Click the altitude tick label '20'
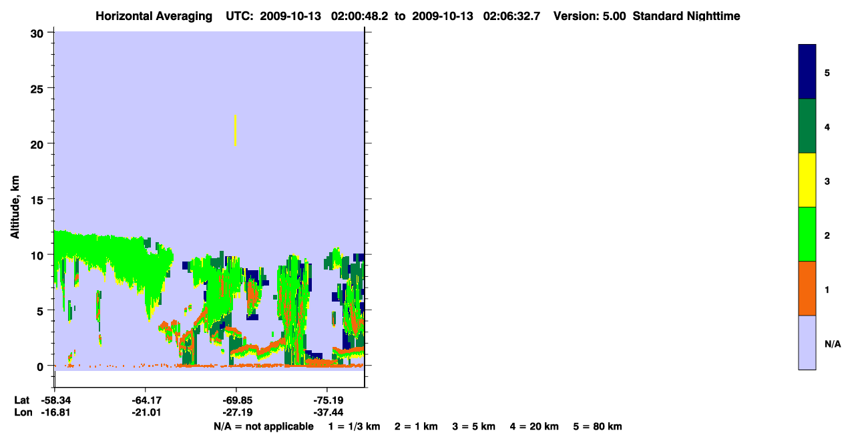 click(38, 143)
